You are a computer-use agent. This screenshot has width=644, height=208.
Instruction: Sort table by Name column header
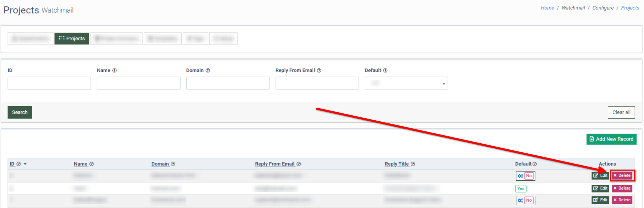81,164
